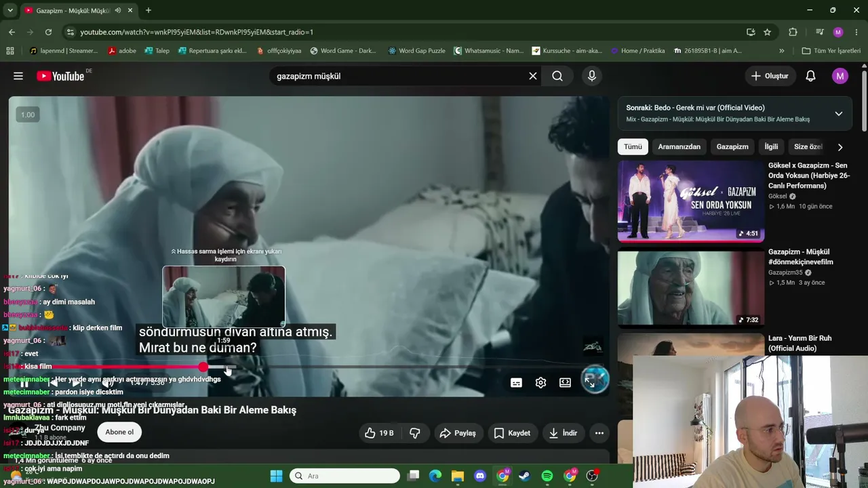Screen dimensions: 868x488
Task: Open YouTube notifications bell
Action: click(810, 76)
